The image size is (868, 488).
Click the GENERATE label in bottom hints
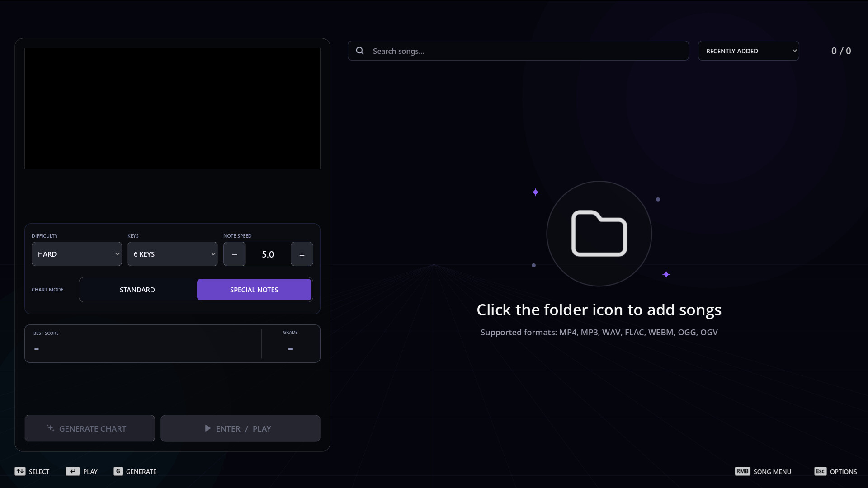point(141,472)
